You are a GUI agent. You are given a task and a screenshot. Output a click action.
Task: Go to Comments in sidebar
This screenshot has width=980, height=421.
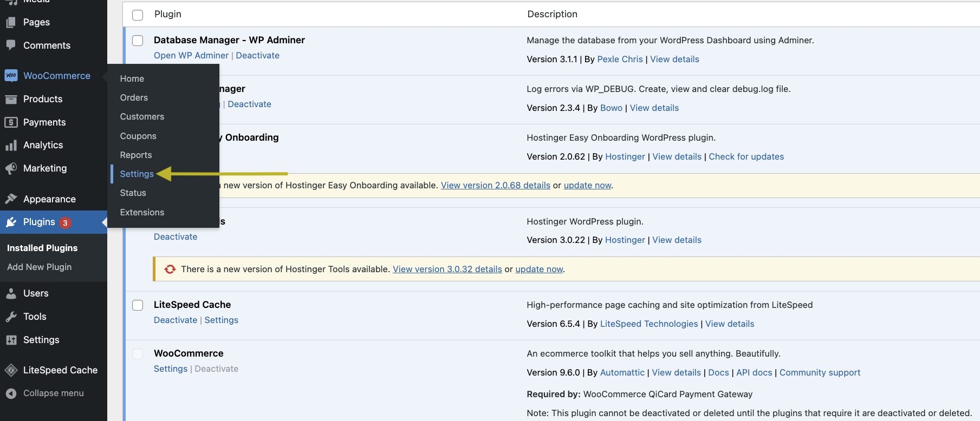(47, 45)
